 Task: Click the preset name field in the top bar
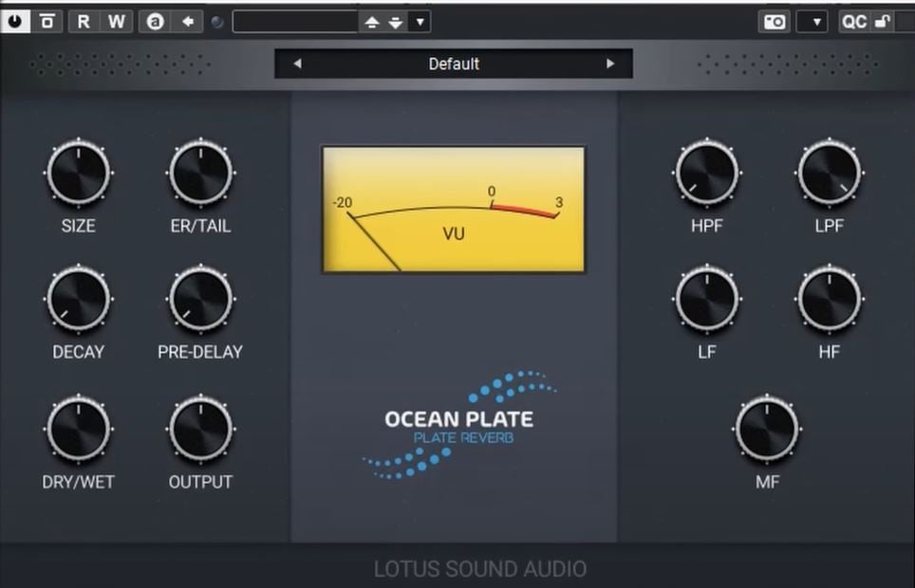click(295, 22)
